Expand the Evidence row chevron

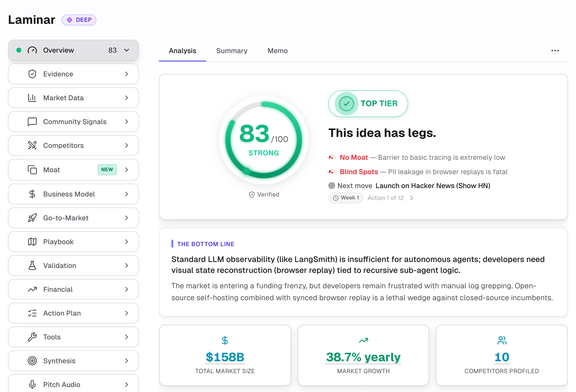[127, 74]
